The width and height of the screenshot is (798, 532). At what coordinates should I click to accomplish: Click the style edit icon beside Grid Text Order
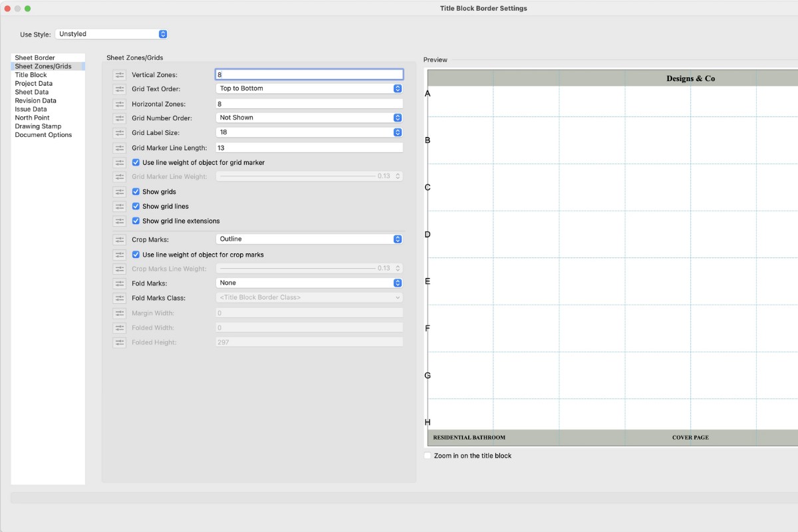119,88
